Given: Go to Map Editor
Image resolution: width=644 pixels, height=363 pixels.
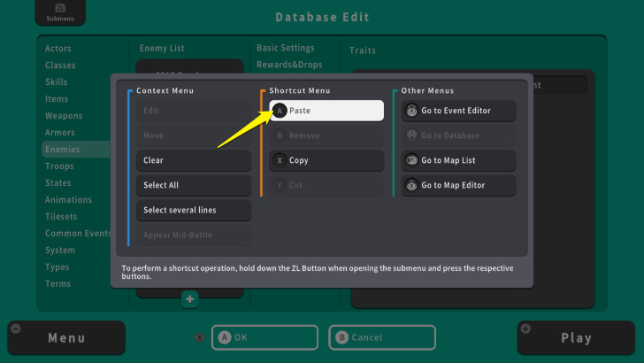Looking at the screenshot, I should [x=458, y=185].
